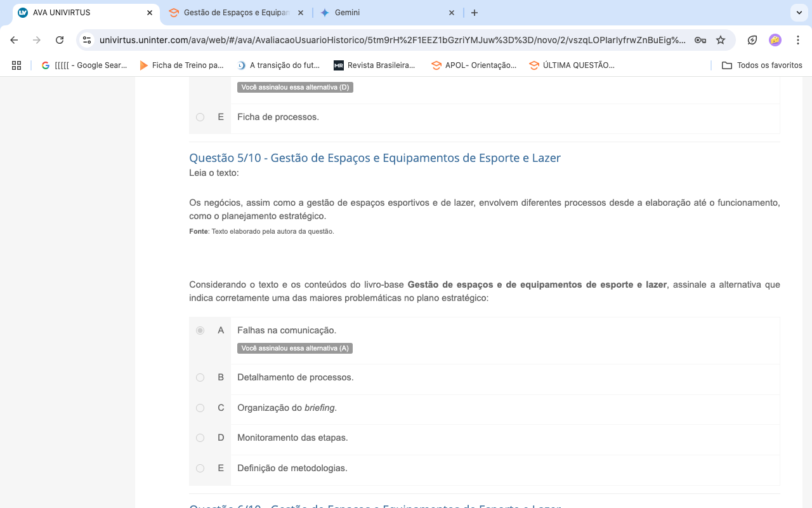Bookmark this page with the star icon
812x508 pixels.
721,40
